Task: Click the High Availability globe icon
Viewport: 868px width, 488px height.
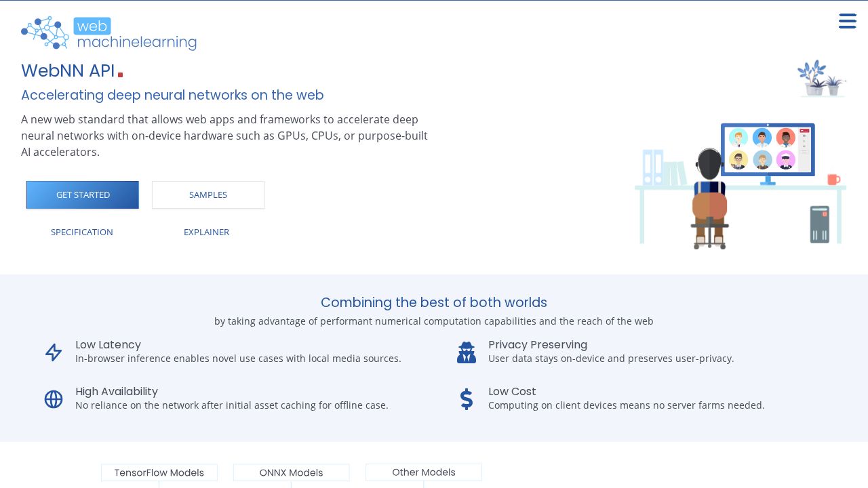Action: coord(54,399)
